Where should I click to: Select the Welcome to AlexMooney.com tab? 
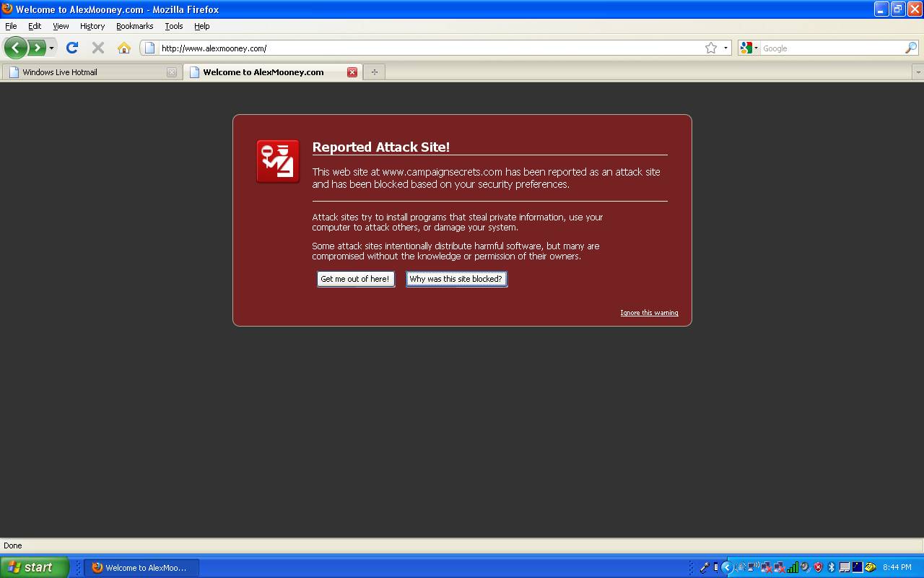click(272, 72)
